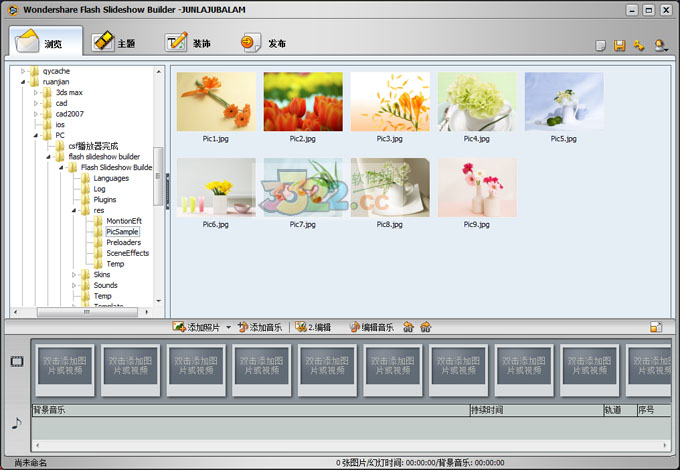The width and height of the screenshot is (680, 470).
Task: Click the 添加音乐 add music icon
Action: [x=243, y=327]
